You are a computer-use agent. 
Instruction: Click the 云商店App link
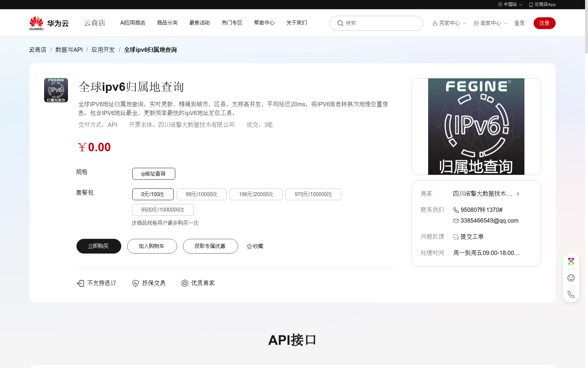point(545,4)
